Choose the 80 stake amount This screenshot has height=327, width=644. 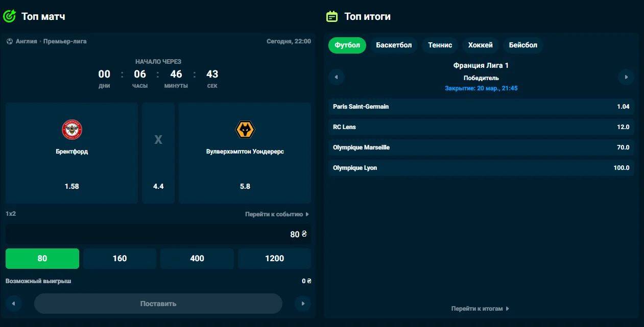(42, 259)
